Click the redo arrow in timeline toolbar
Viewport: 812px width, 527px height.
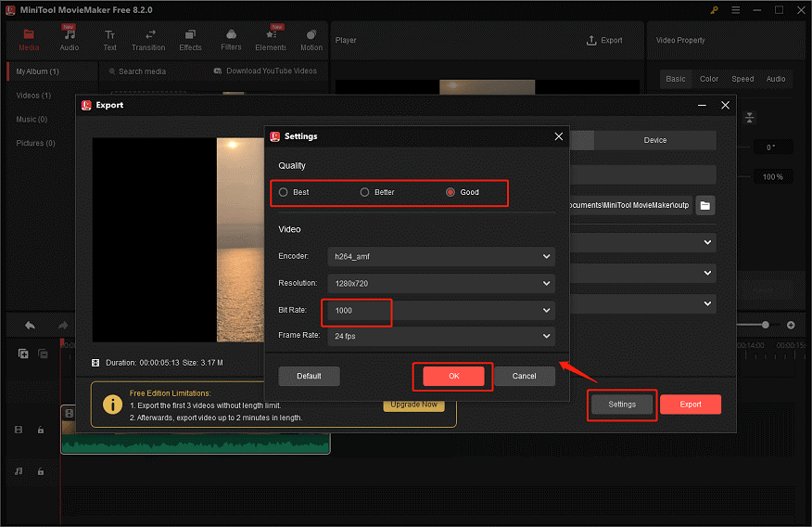click(63, 325)
